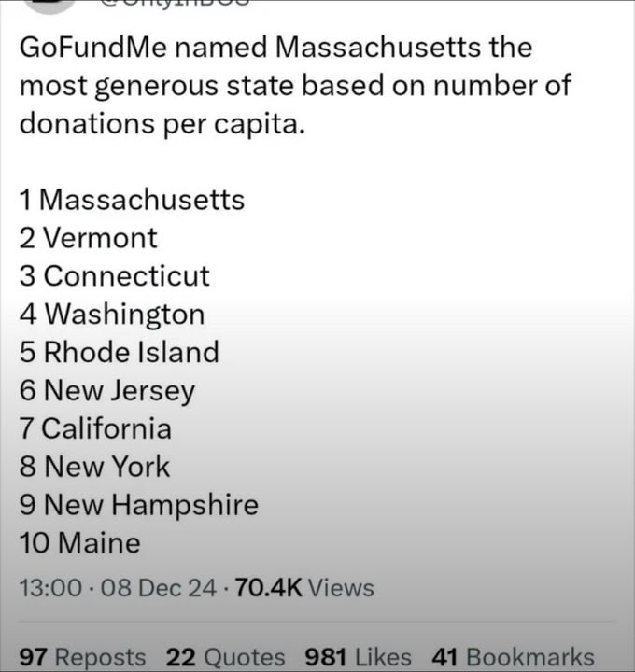
Task: Click the '2 Vermont' list entry
Action: [89, 238]
